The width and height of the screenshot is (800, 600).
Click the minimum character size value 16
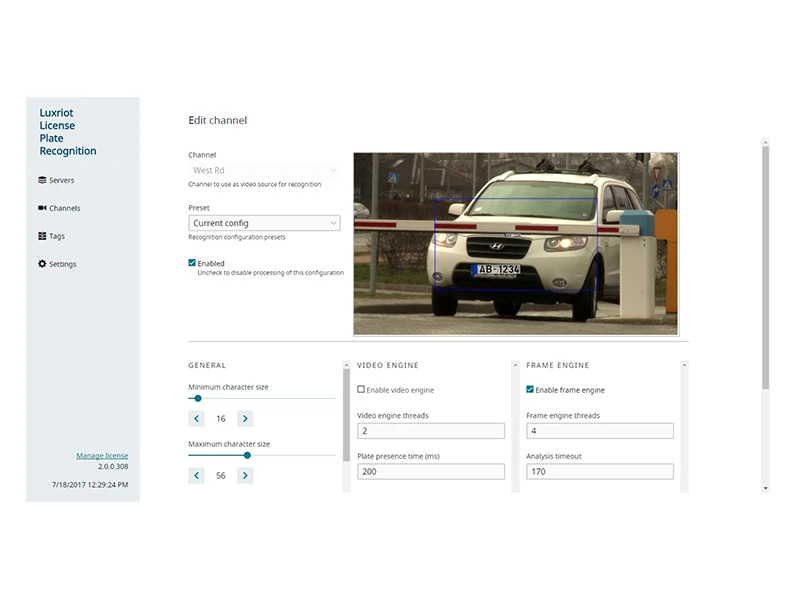click(221, 418)
